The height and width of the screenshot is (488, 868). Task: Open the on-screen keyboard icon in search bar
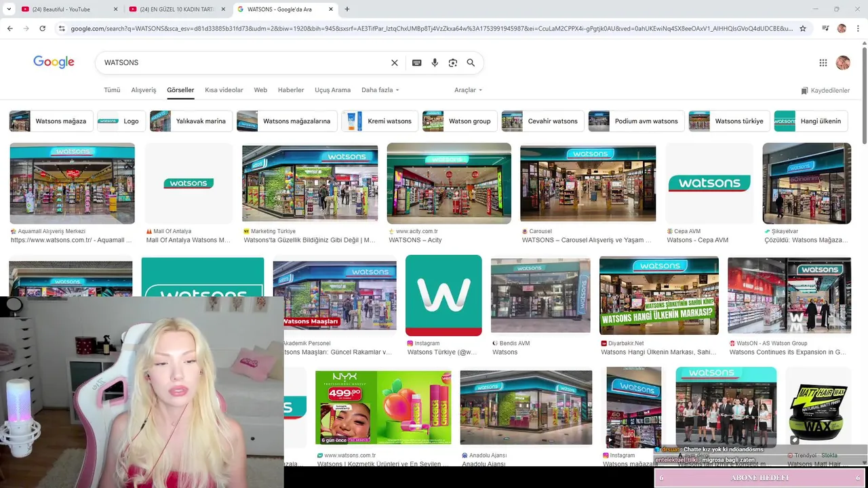[417, 62]
